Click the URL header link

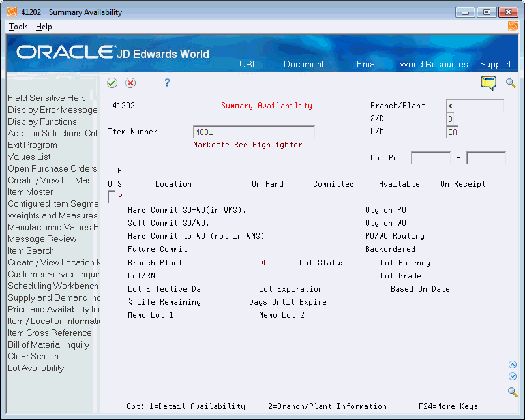coord(248,64)
